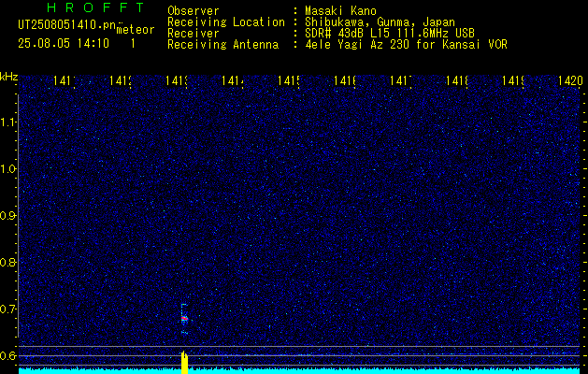This screenshot has height=374, width=588.
Task: Click receiver text 'SDR# 43dB L15 111.6MHz USB'
Action: click(x=390, y=34)
